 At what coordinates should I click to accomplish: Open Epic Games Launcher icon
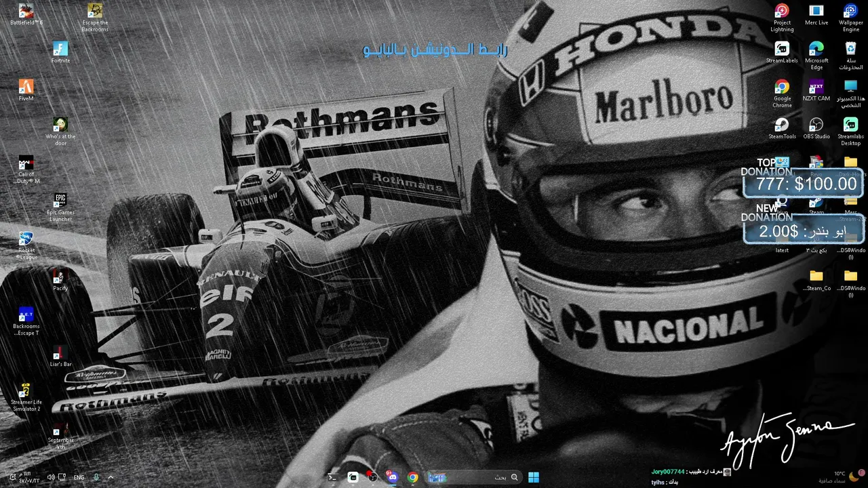60,207
